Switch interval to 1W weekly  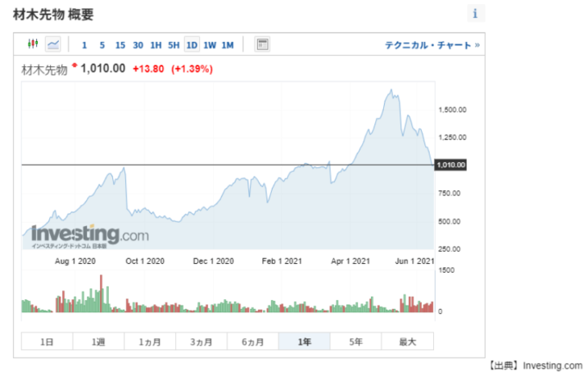[x=210, y=45]
